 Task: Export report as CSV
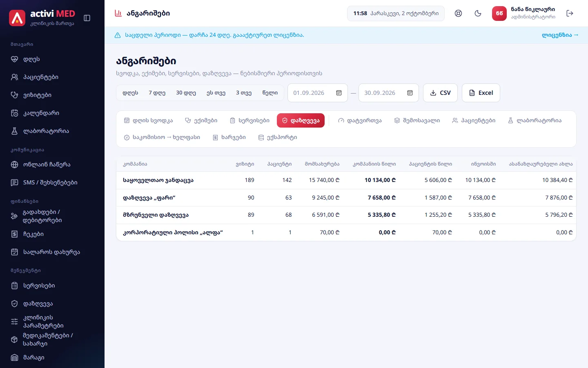[440, 93]
